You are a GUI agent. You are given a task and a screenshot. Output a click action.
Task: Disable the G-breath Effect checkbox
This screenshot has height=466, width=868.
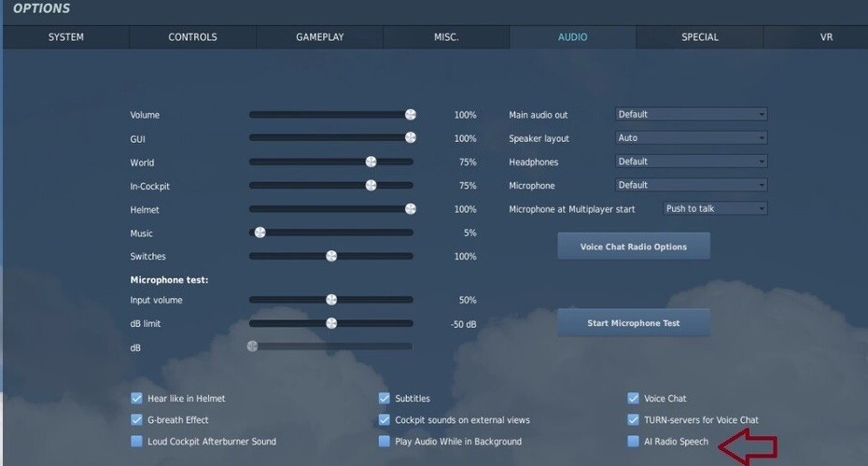click(136, 419)
